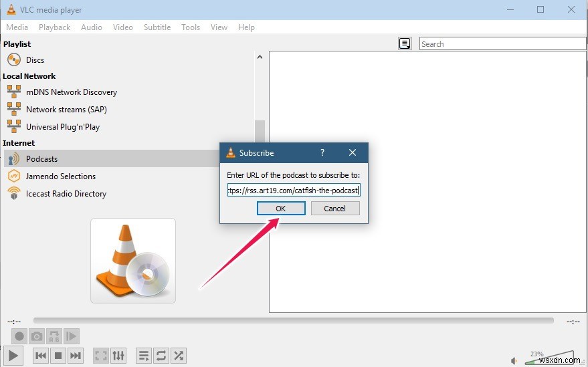Minimize the VLC media player window
588x367 pixels.
point(510,10)
